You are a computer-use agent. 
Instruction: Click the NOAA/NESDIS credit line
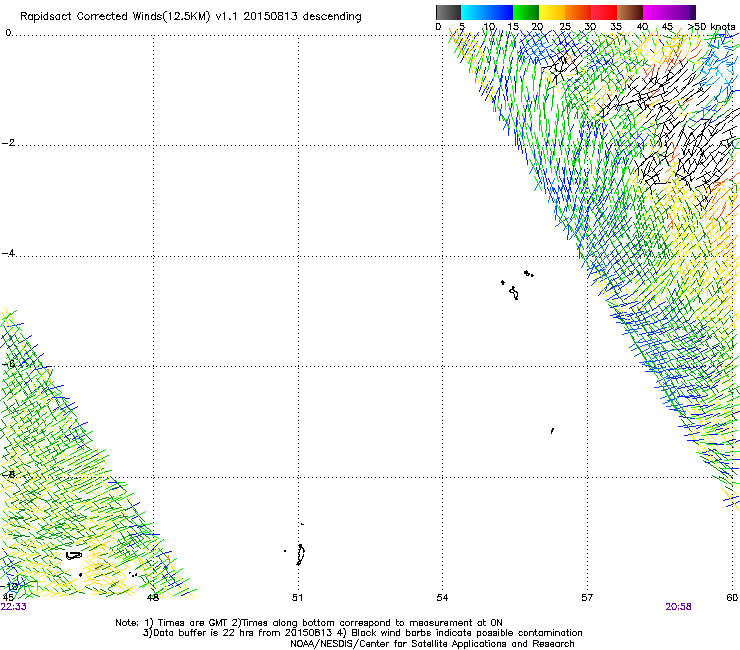[432, 644]
